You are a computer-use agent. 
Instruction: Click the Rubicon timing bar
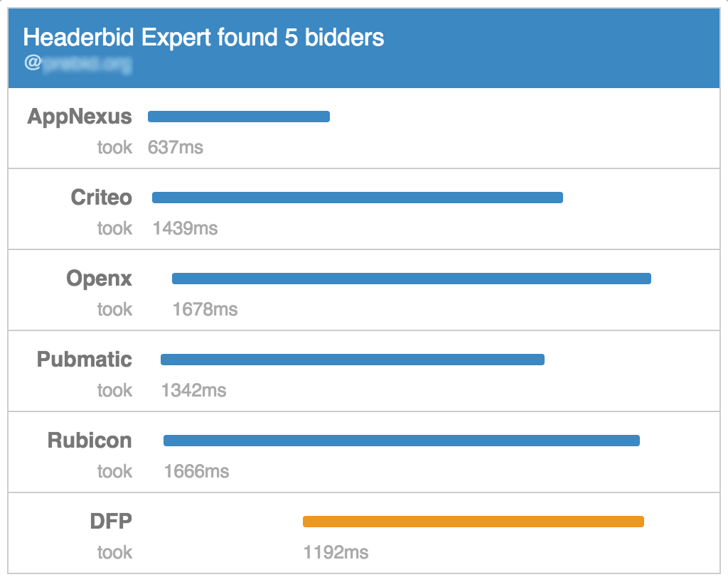402,440
